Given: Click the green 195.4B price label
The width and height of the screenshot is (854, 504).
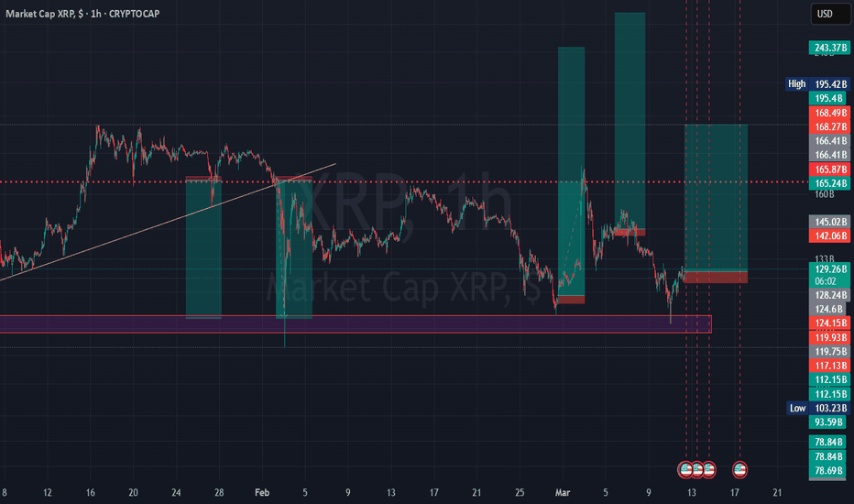Looking at the screenshot, I should coord(827,98).
